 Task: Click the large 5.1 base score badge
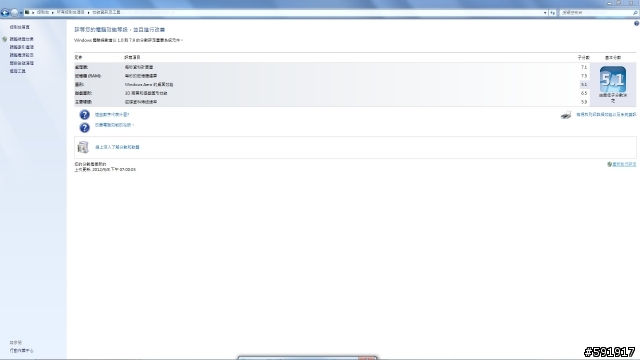pos(613,79)
